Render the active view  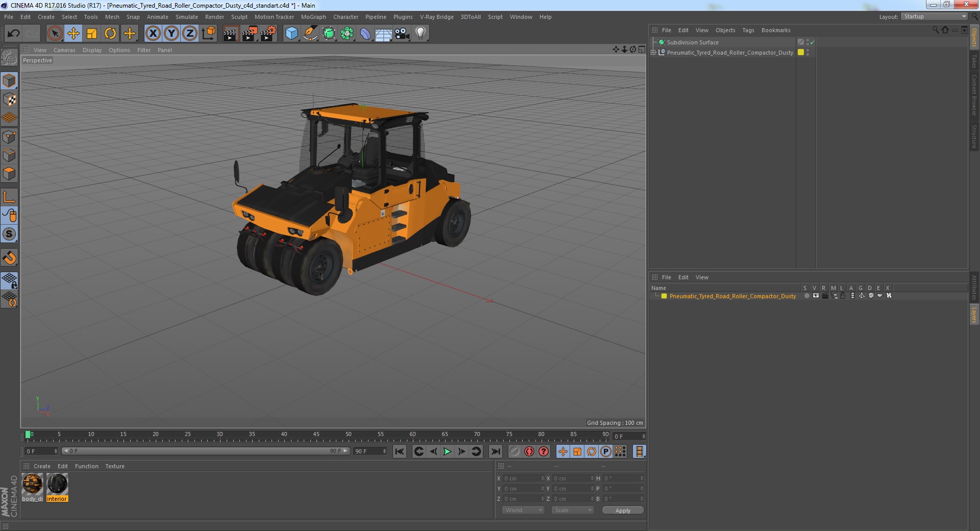coord(231,34)
